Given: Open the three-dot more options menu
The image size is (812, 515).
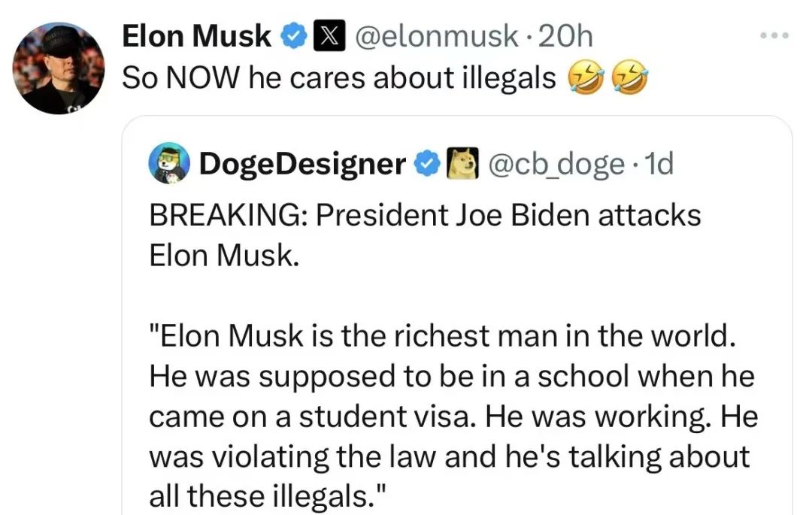Looking at the screenshot, I should point(774,36).
